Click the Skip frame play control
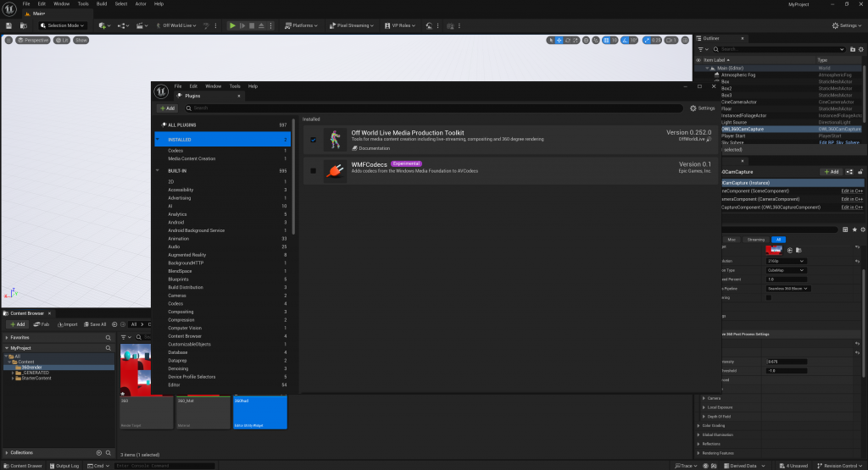Screen dimensions: 868x470 [x=242, y=25]
